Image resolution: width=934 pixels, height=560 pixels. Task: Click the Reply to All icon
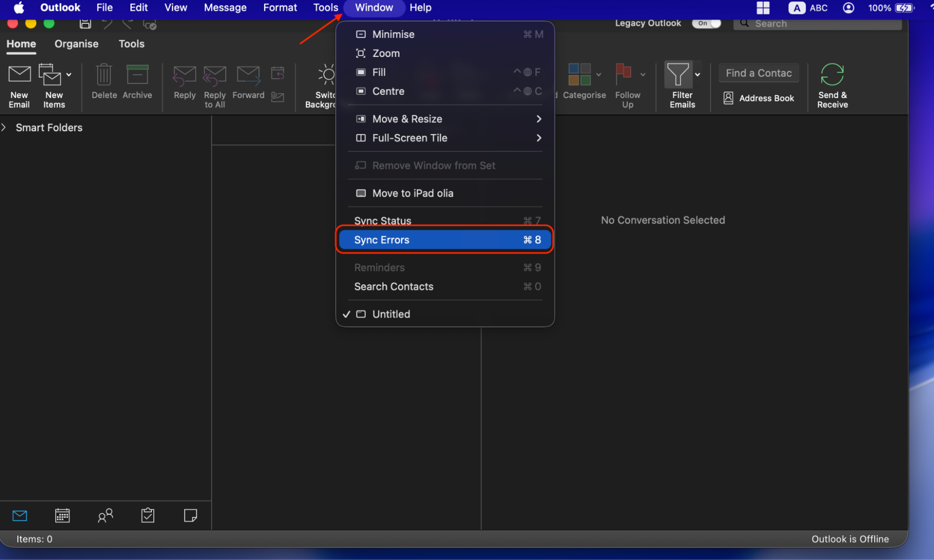click(214, 76)
